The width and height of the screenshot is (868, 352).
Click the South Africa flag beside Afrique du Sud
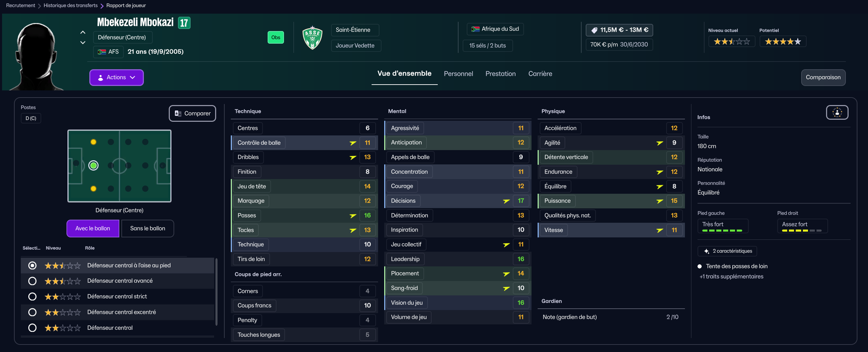475,29
